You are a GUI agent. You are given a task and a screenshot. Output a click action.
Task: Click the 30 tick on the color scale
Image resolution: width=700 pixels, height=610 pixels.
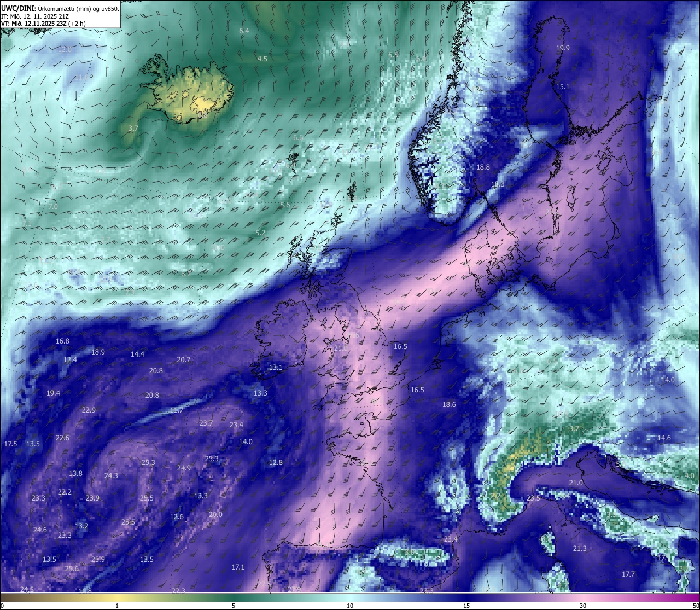click(x=583, y=606)
